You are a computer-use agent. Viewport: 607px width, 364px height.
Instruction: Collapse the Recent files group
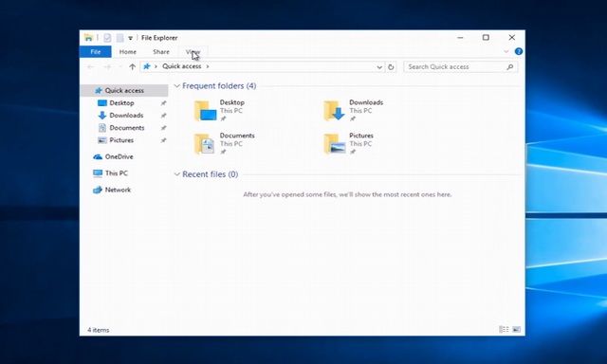(x=177, y=174)
